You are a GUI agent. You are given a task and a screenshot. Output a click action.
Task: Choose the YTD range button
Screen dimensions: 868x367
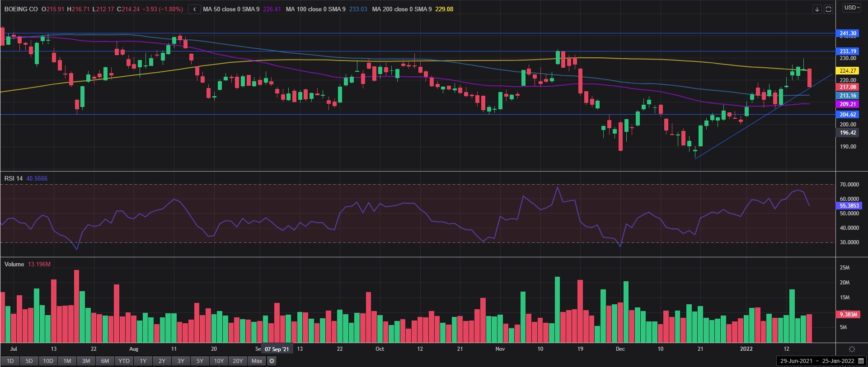click(x=124, y=361)
